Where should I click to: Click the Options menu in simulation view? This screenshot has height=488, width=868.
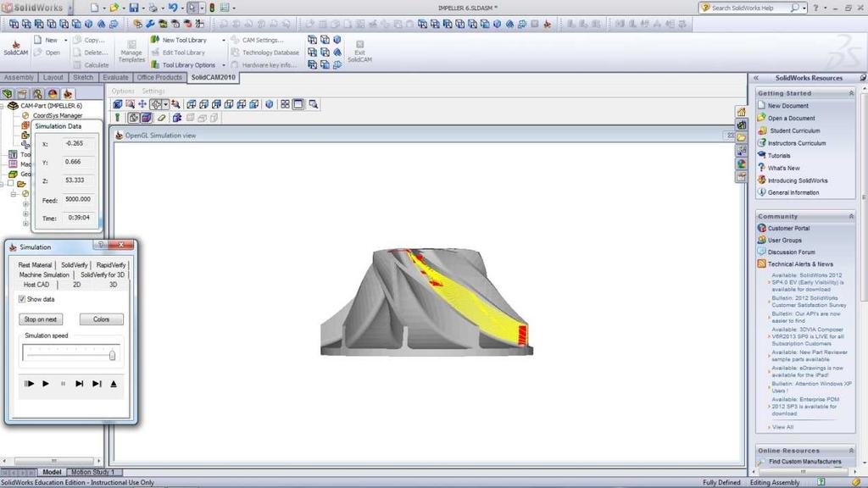tap(123, 91)
